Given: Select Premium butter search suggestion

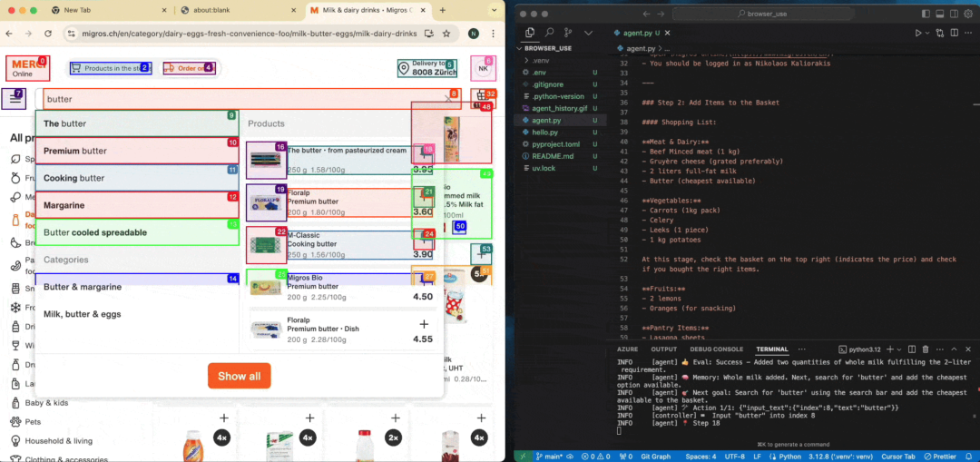Looking at the screenshot, I should 137,151.
